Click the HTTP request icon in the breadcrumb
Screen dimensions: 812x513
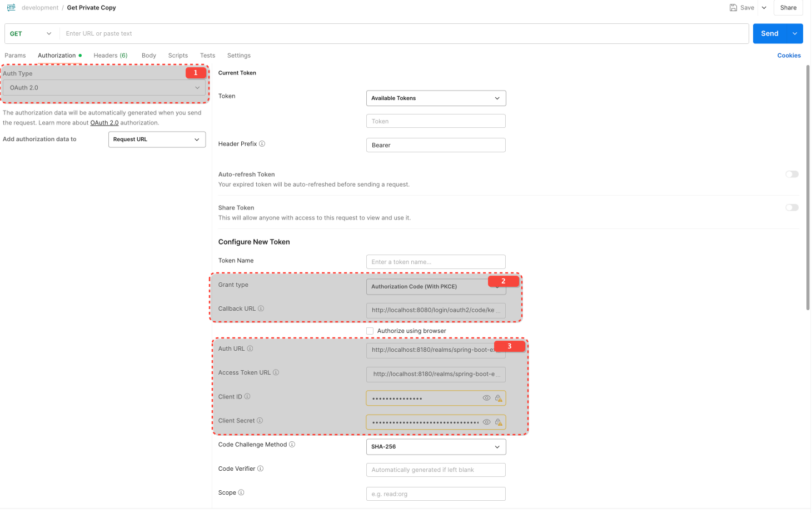(11, 7)
